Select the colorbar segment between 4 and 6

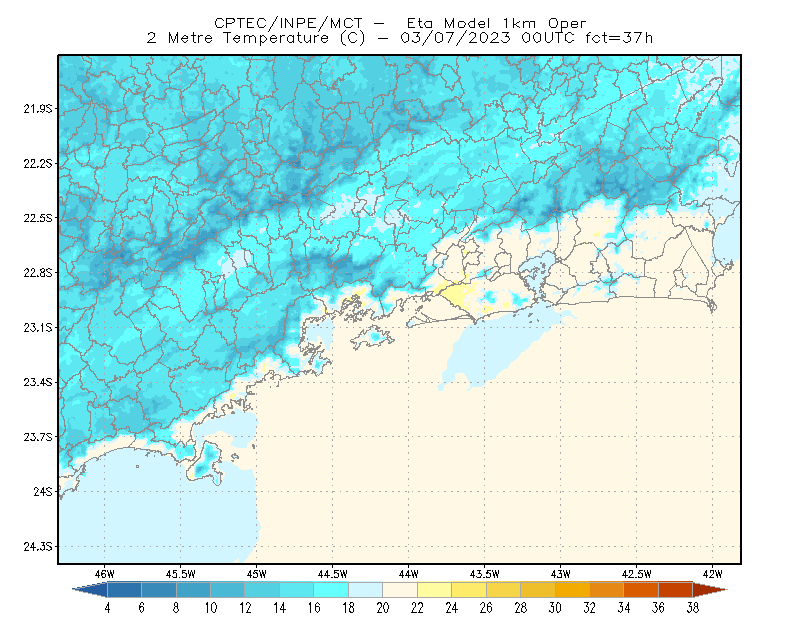click(124, 590)
